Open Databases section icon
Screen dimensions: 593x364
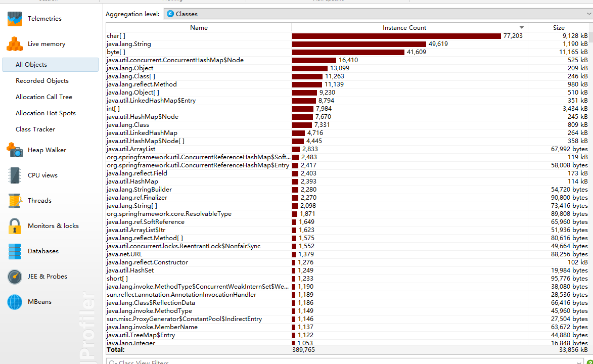click(x=15, y=251)
